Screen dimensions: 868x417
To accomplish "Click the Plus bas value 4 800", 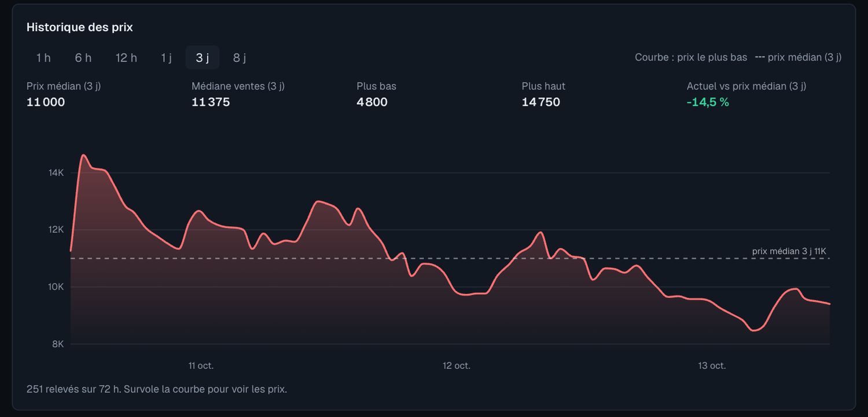I will 372,102.
